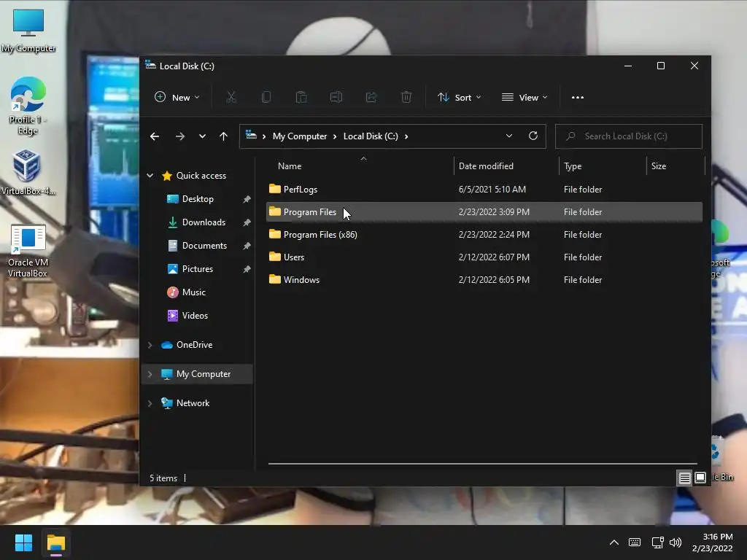Click the 2/12/2022 6:07 PM date cell
This screenshot has height=560, width=747.
(494, 257)
